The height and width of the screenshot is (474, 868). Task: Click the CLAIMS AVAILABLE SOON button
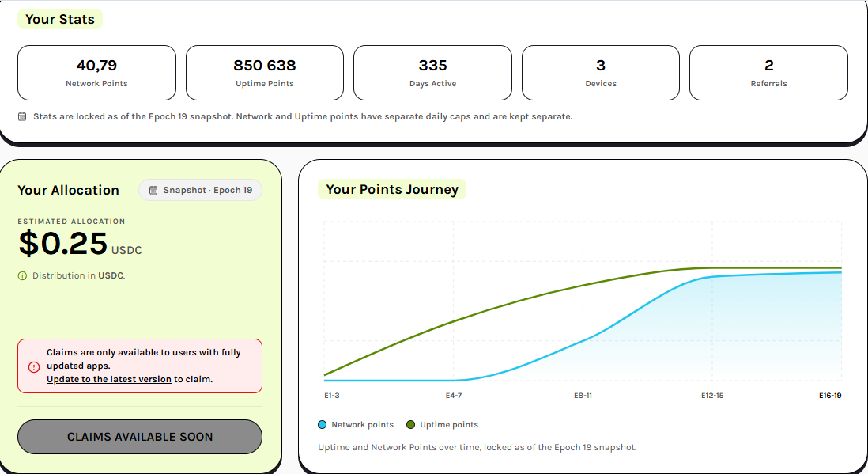pos(139,437)
